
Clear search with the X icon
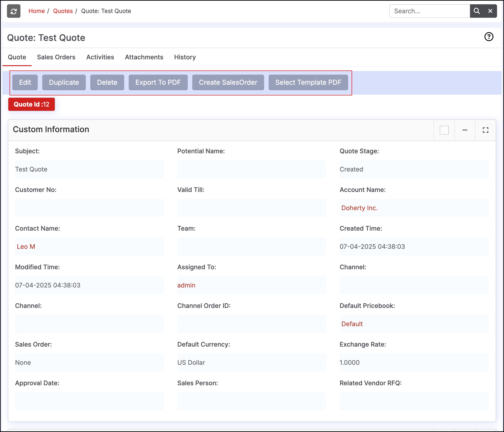coord(490,11)
